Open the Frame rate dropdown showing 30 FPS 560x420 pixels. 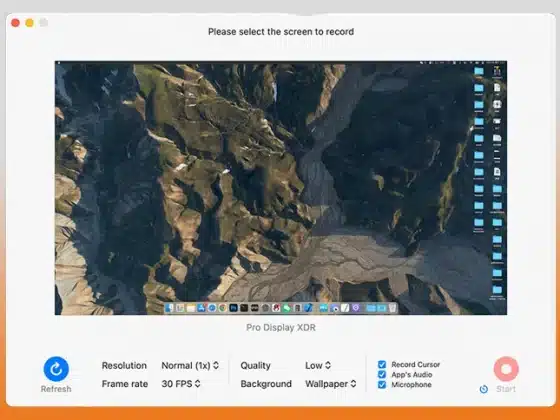pyautogui.click(x=181, y=384)
